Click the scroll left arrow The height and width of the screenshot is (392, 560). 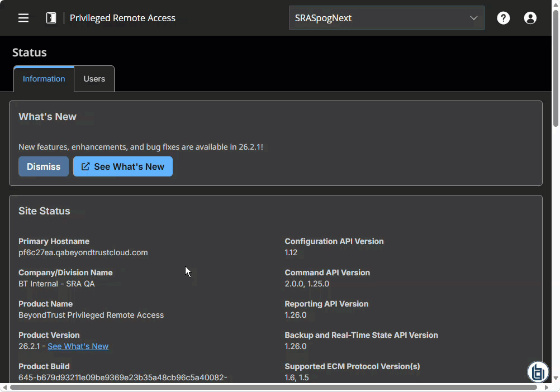(4, 388)
